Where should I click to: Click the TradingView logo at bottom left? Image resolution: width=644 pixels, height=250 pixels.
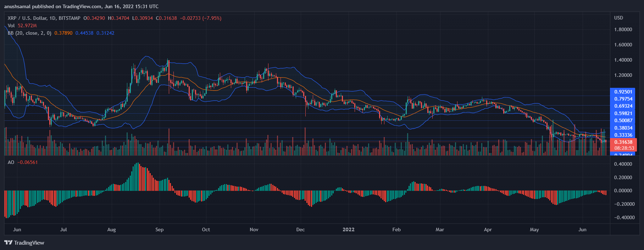[x=24, y=243]
